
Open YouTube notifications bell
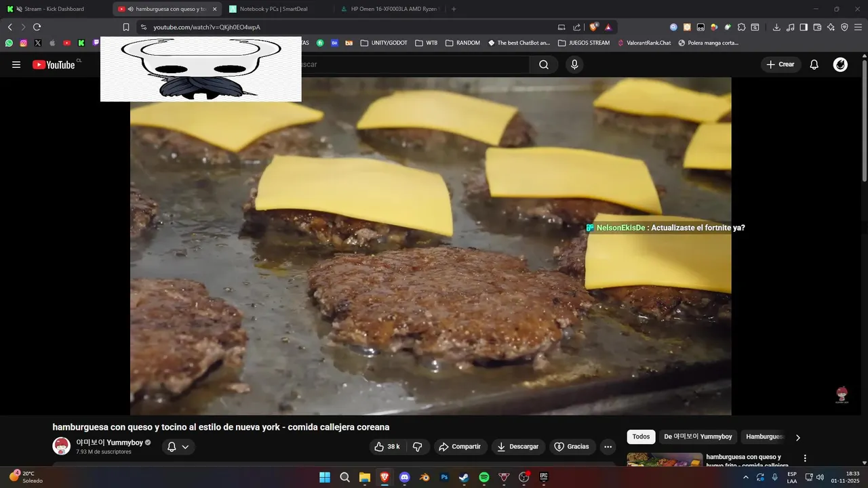(x=814, y=64)
